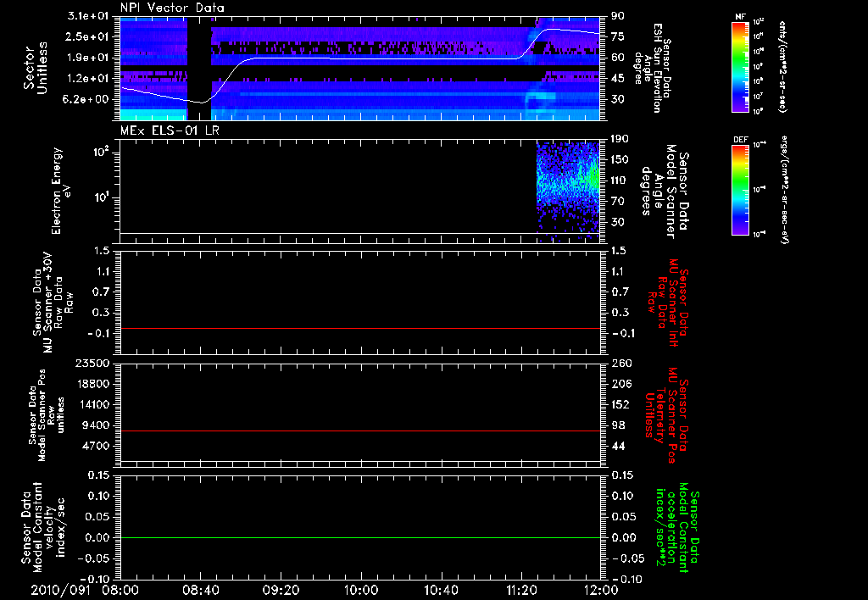This screenshot has width=868, height=600.
Task: Click the '44' telemetry tick label
Action: (x=617, y=446)
